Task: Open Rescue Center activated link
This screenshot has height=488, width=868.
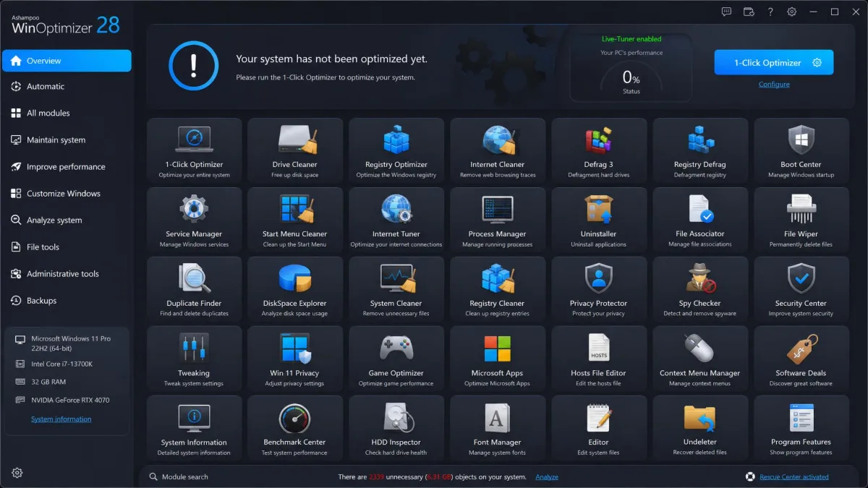Action: coord(794,477)
